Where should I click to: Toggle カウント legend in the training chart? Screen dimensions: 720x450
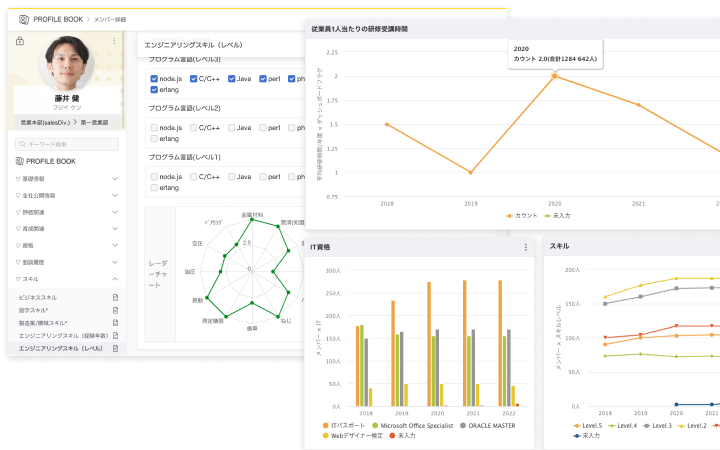(x=521, y=215)
